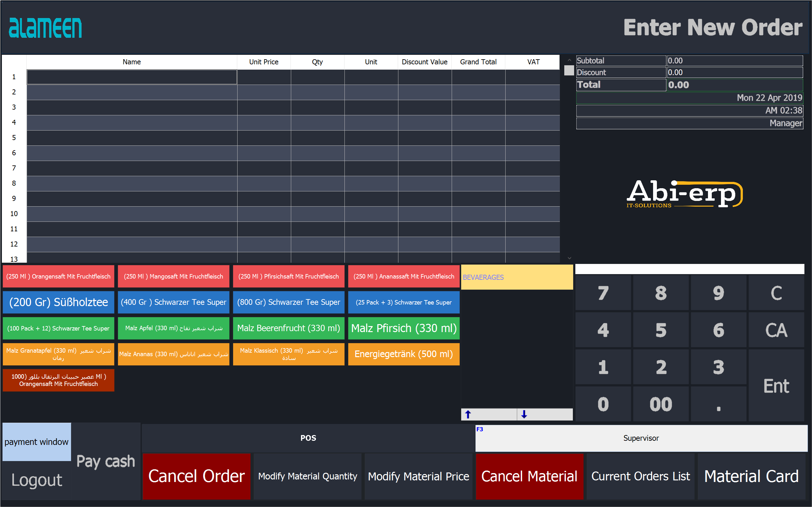Click the keypad entry field above numbers
Screen dimensions: 812x507
(690, 269)
